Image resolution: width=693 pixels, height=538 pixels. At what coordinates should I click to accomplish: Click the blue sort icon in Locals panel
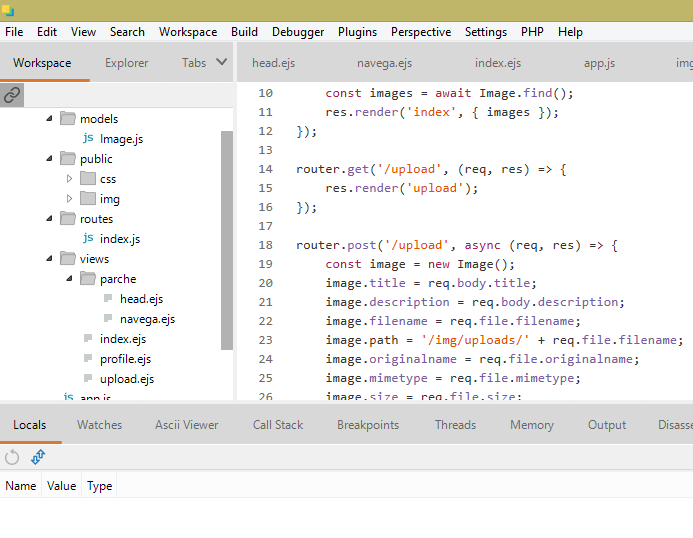pyautogui.click(x=38, y=457)
